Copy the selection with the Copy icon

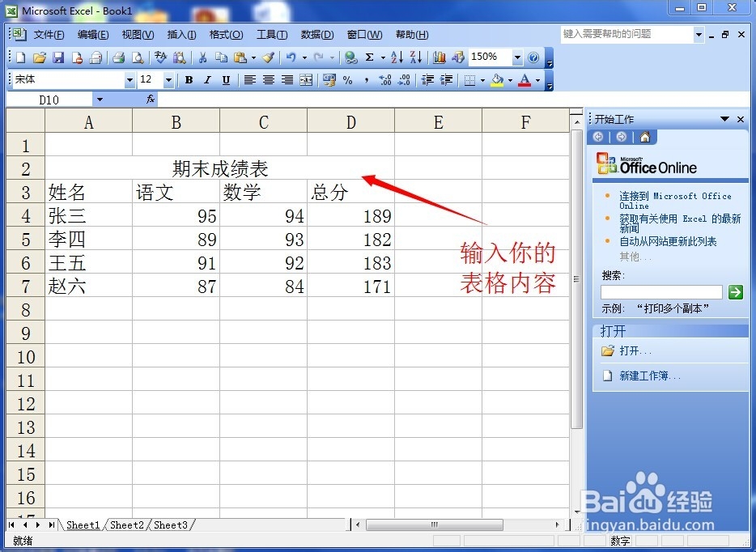[221, 57]
